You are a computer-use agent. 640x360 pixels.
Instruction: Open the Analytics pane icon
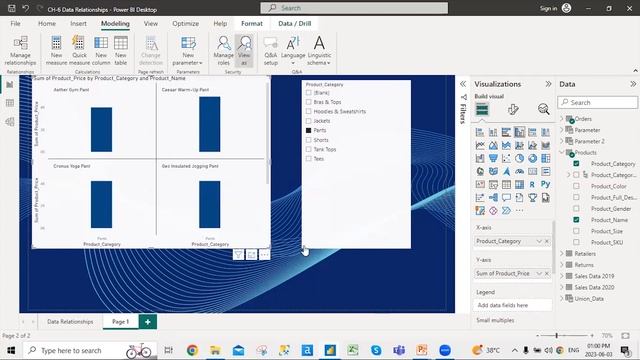click(543, 109)
